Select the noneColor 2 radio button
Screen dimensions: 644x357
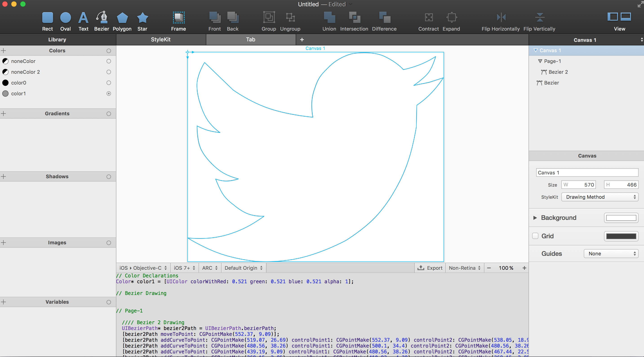(109, 72)
